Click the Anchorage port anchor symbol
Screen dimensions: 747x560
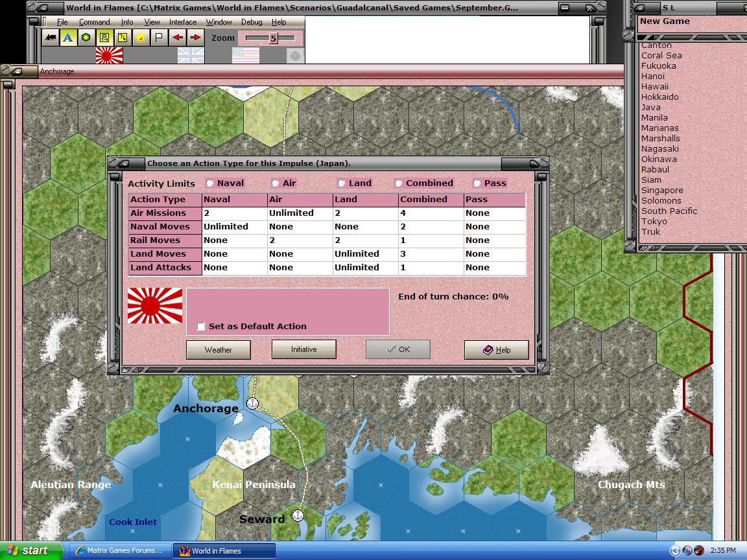(252, 403)
